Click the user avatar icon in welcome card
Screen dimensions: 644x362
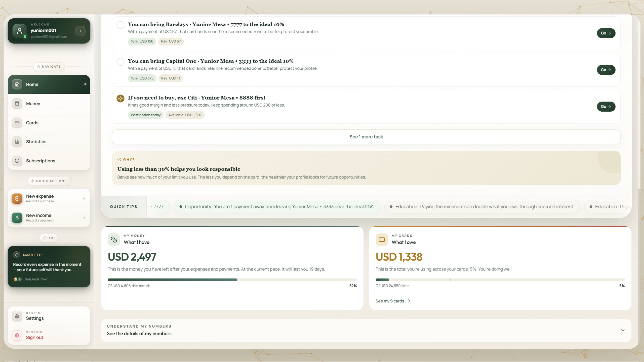point(19,31)
